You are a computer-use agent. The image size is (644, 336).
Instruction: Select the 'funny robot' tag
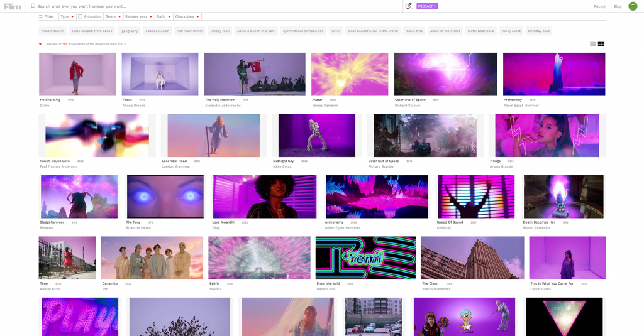coord(511,31)
